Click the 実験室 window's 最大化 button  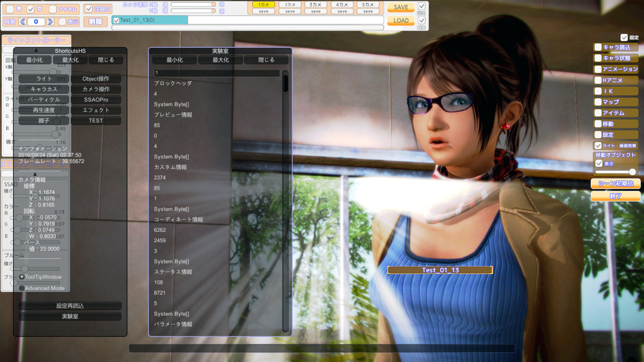[221, 60]
